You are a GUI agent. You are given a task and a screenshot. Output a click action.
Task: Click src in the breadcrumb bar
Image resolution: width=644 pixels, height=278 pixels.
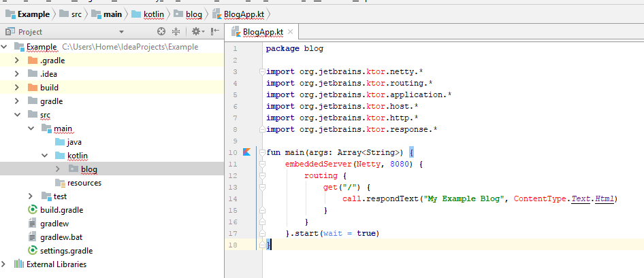pos(71,14)
